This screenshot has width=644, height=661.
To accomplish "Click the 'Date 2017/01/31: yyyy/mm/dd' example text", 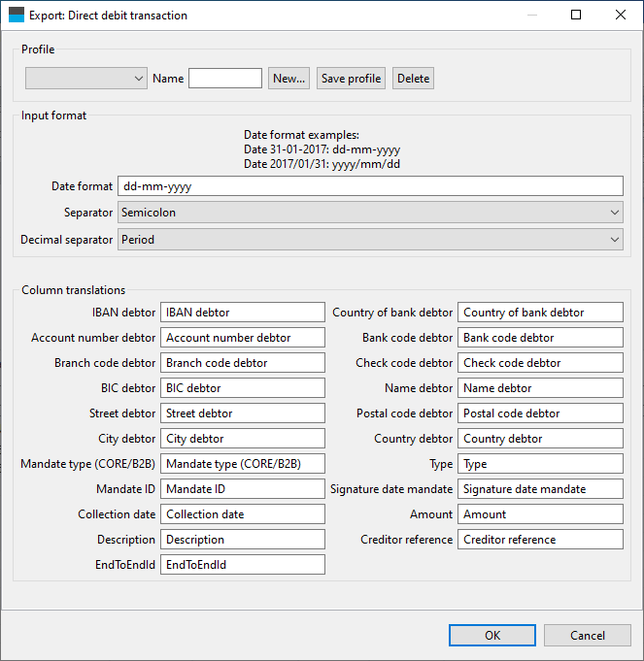I will 322,164.
